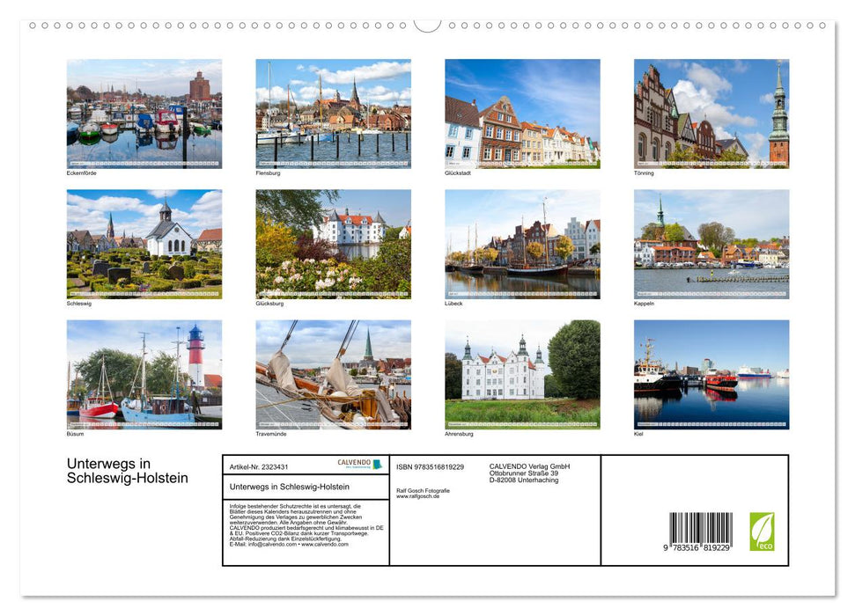Screen dimensions: 855x616
Task: Click the Eckernförde harbor thumbnail
Action: click(x=144, y=114)
